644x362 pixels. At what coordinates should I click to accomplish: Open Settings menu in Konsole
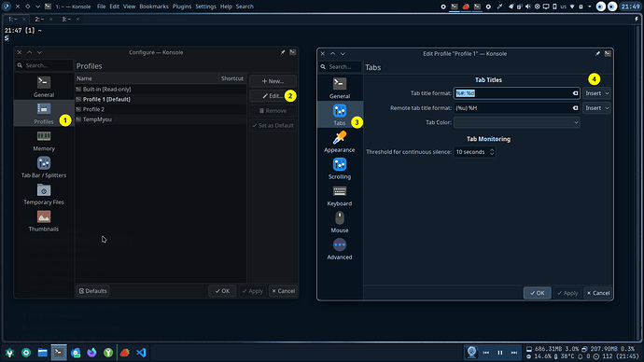[205, 7]
